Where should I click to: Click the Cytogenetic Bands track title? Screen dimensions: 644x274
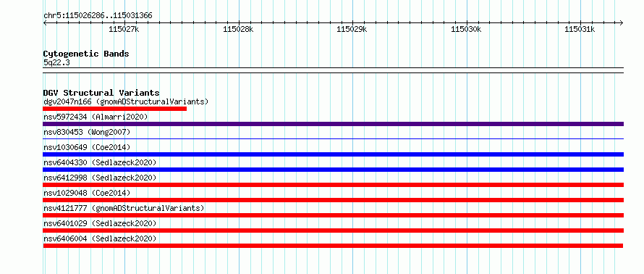[x=86, y=54]
